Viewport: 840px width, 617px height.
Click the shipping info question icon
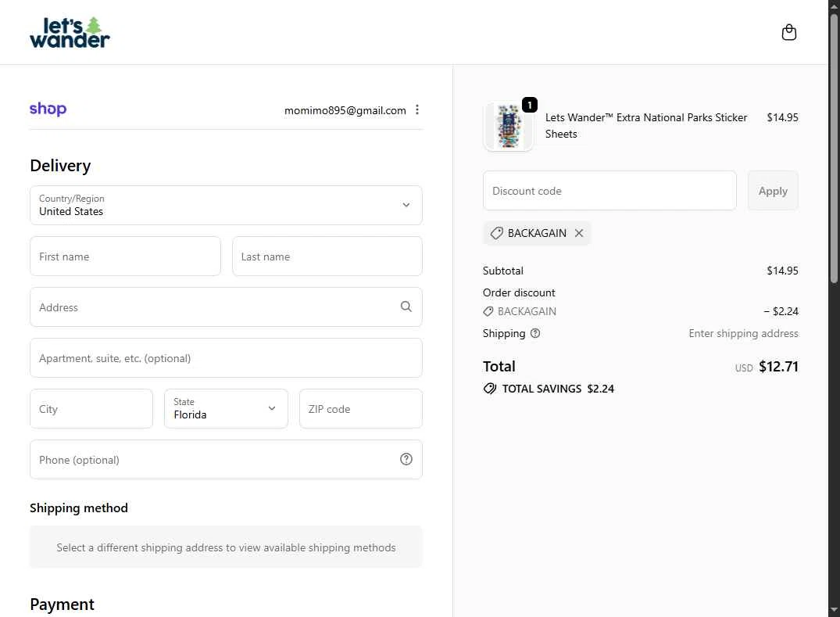(x=535, y=333)
